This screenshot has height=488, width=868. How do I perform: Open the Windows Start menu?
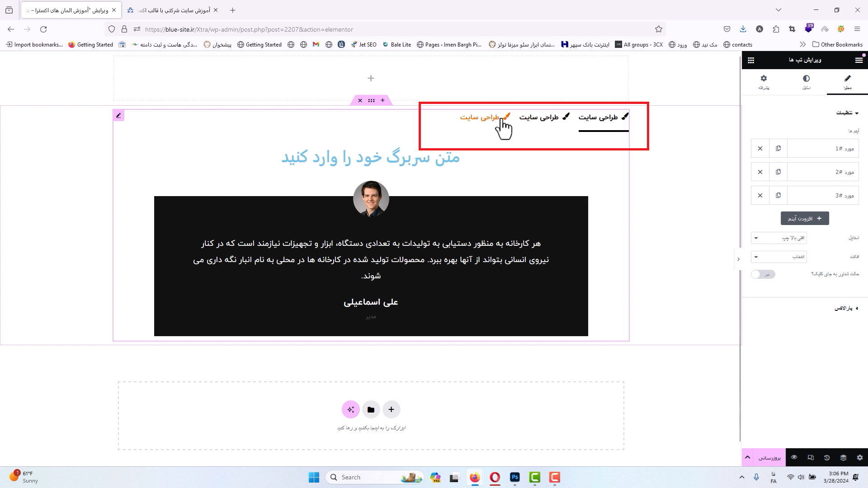(314, 478)
